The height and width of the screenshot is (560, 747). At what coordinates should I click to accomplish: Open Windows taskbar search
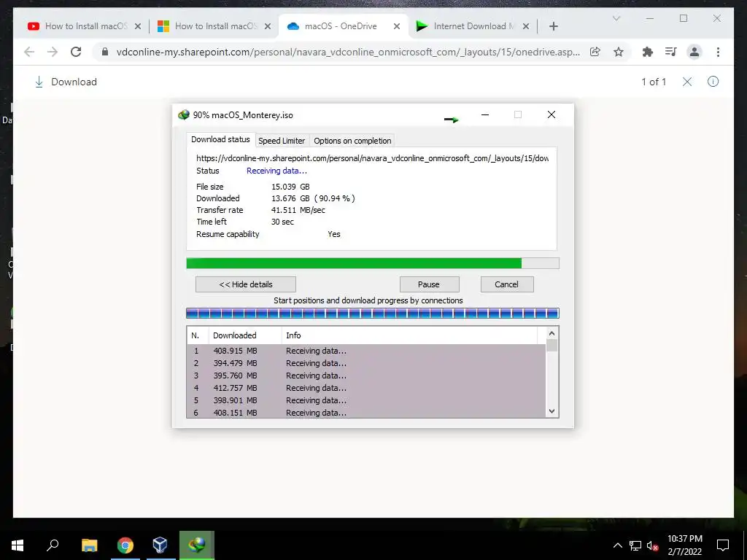(x=53, y=545)
